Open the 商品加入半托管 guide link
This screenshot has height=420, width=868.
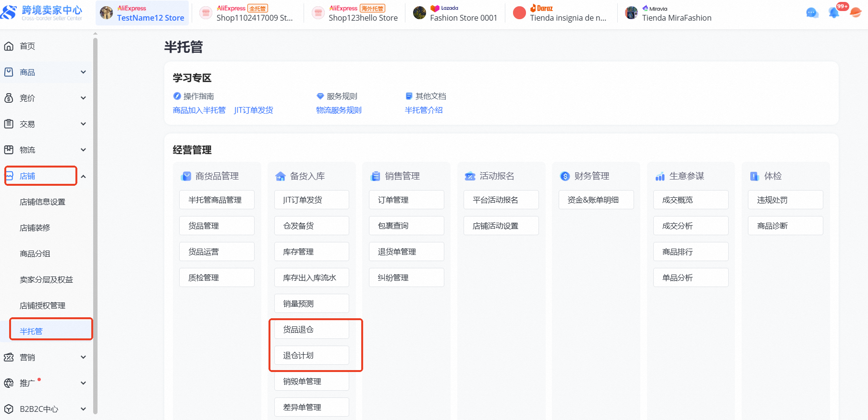(199, 110)
